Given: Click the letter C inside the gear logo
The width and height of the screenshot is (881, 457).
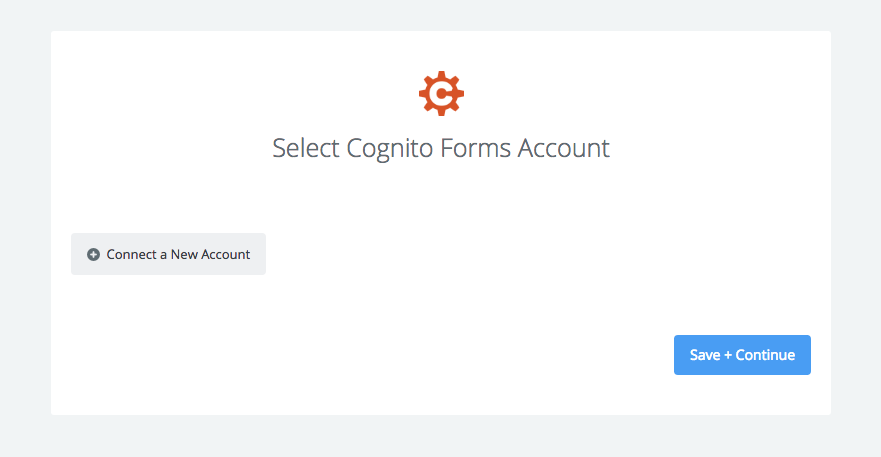Looking at the screenshot, I should click(x=442, y=94).
